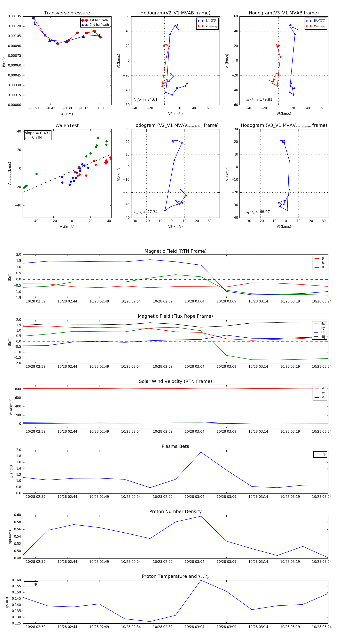
Task: Click the "Bn" legend entry
Action: [x=320, y=267]
